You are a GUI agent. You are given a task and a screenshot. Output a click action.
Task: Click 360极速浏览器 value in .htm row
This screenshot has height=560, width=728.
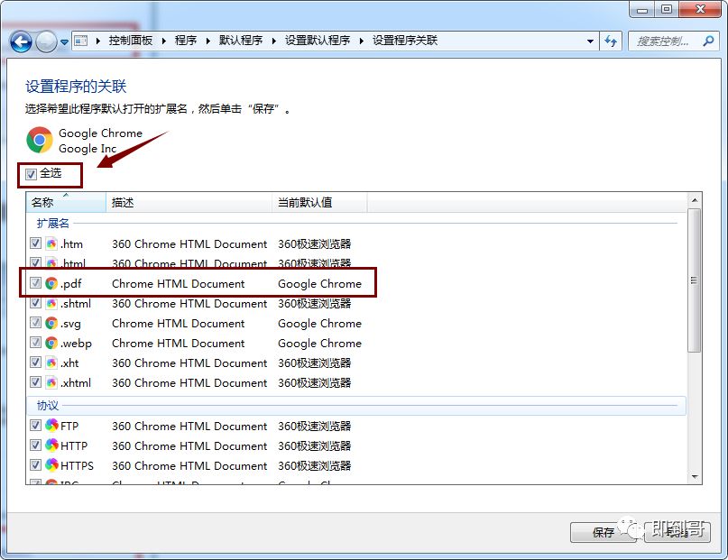(x=314, y=244)
